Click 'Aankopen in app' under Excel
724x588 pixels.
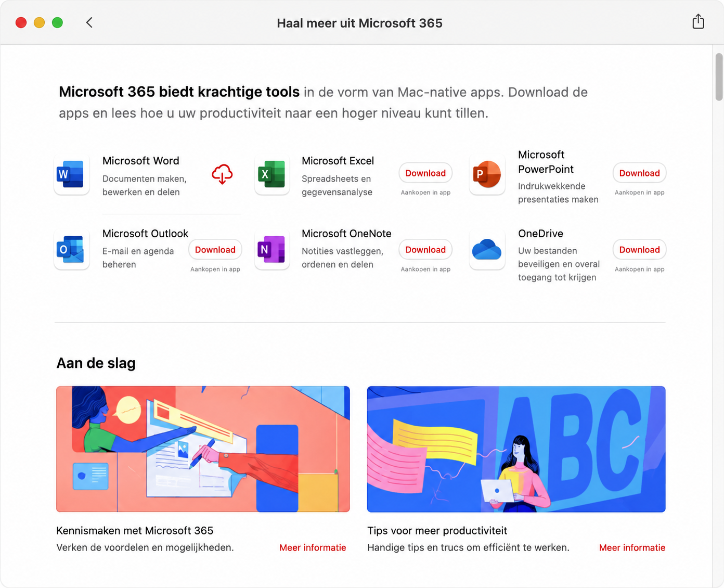[x=425, y=193]
